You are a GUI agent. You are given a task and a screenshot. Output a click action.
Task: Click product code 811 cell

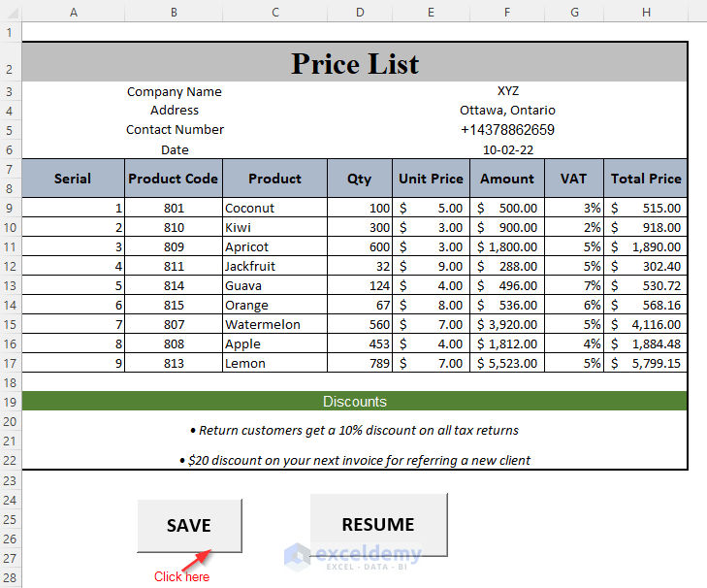point(174,266)
